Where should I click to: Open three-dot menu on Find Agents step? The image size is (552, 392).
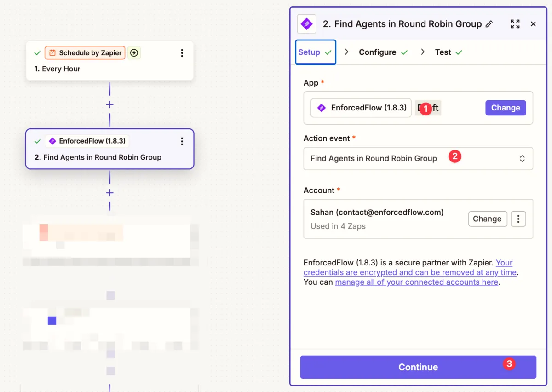pos(182,141)
